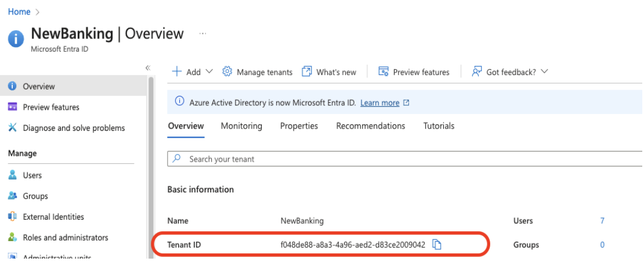Click the External Identities icon
Viewport: 644px width, 265px height.
pos(12,216)
